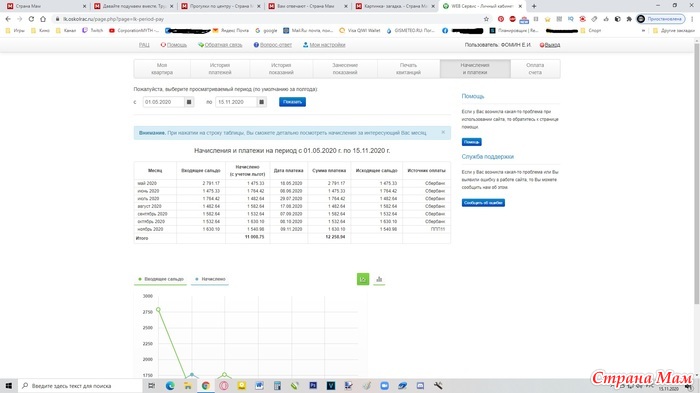Click the start date field 01.05.2020
This screenshot has height=393, width=700.
[163, 102]
